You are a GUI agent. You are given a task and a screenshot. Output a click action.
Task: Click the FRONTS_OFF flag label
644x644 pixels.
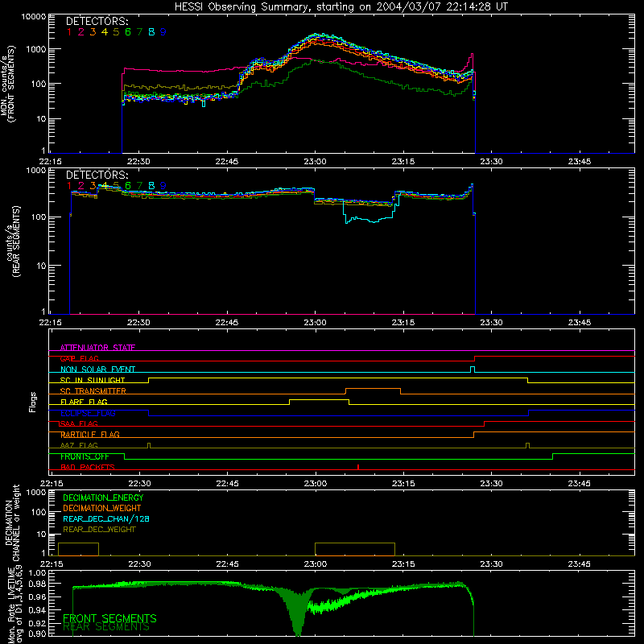coord(85,456)
